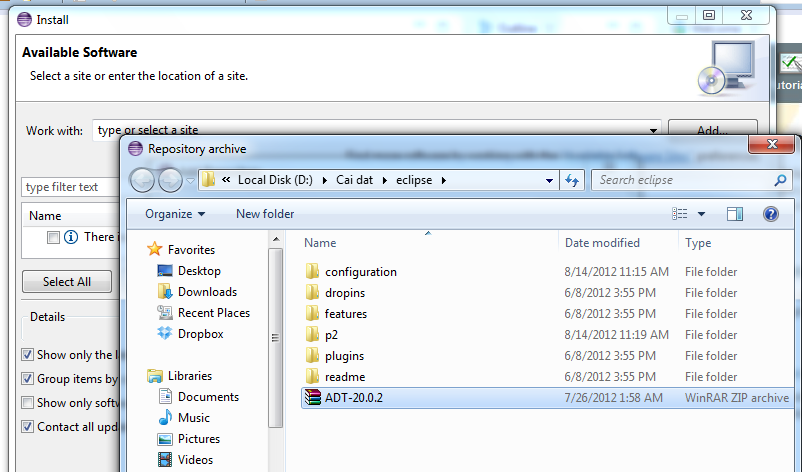Click the blue Help icon
The height and width of the screenshot is (472, 802).
(771, 214)
